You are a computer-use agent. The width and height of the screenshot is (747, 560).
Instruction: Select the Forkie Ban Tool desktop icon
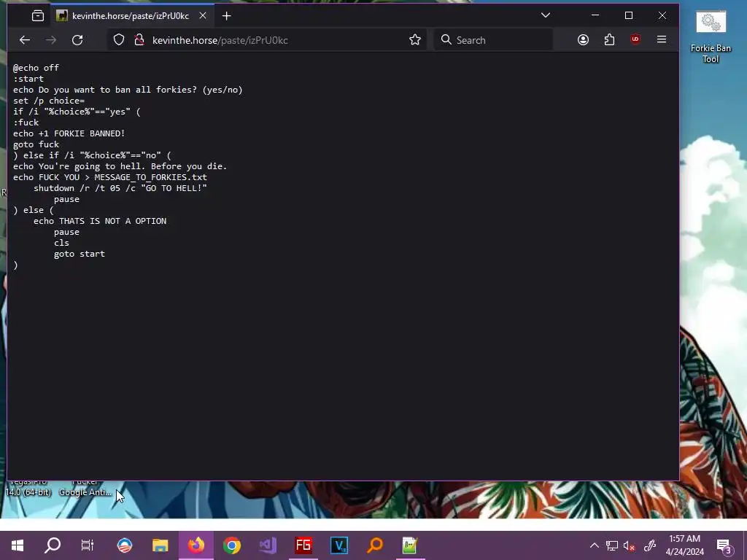[711, 37]
